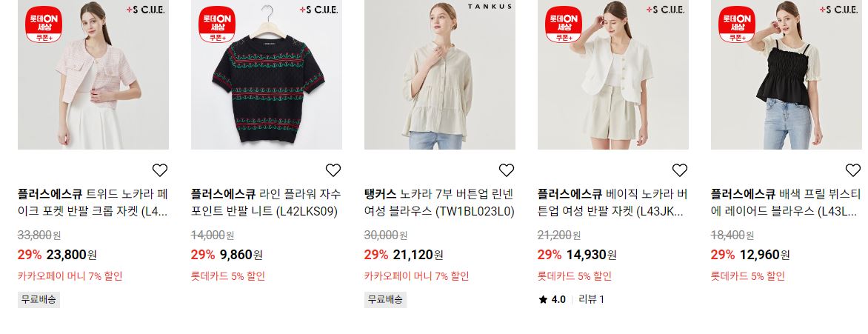Viewport: 868px width, 334px height.
Task: Click the 4.0 star rating under the white jacket
Action: (x=552, y=300)
